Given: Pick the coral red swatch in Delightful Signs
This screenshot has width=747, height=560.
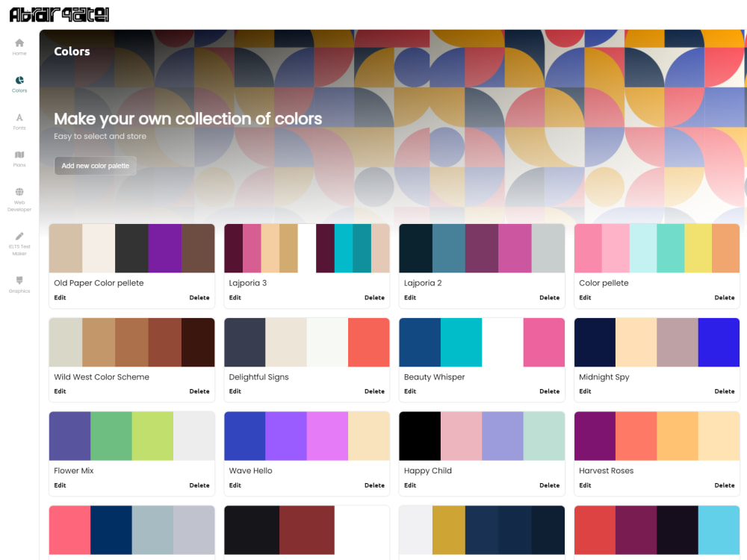Looking at the screenshot, I should pos(369,343).
